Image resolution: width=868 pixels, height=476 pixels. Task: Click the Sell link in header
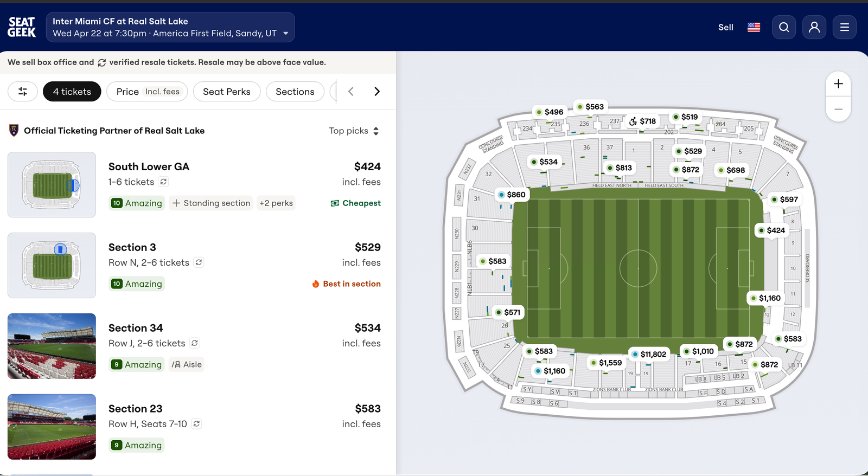[725, 27]
